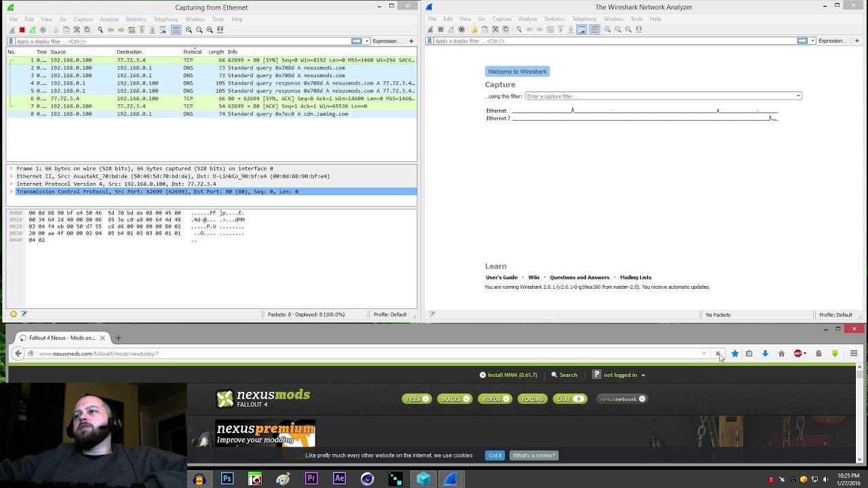Toggle auto-scroll during live capture in Network Analyzer window

tap(582, 30)
